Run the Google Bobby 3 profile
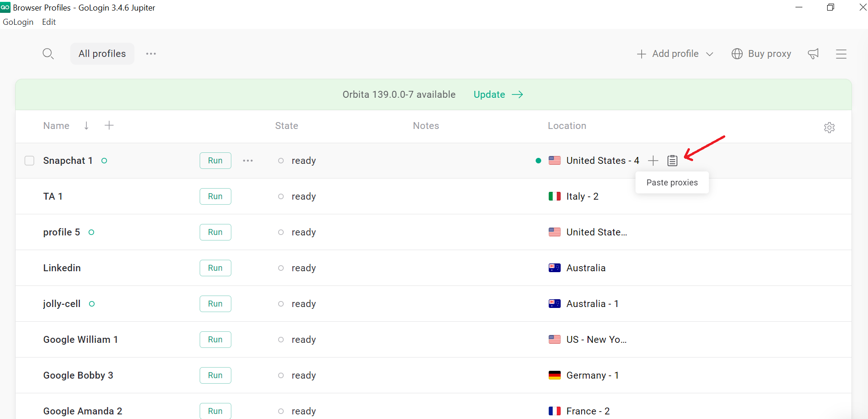868x419 pixels. tap(215, 375)
